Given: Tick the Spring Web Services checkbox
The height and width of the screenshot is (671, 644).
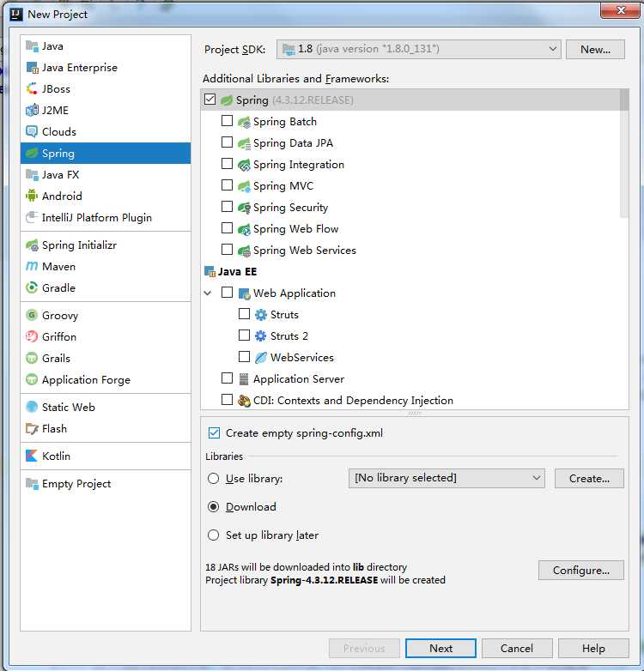Looking at the screenshot, I should tap(227, 249).
